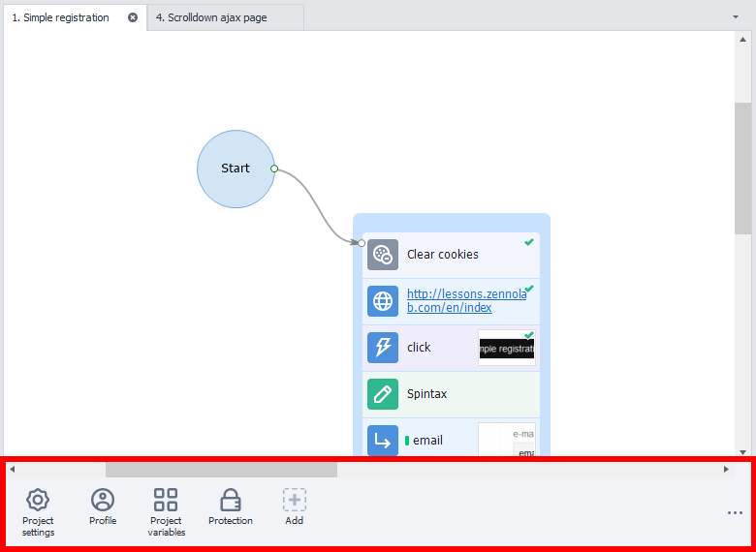The height and width of the screenshot is (552, 756).
Task: Expand the tab list dropdown arrow
Action: (736, 17)
